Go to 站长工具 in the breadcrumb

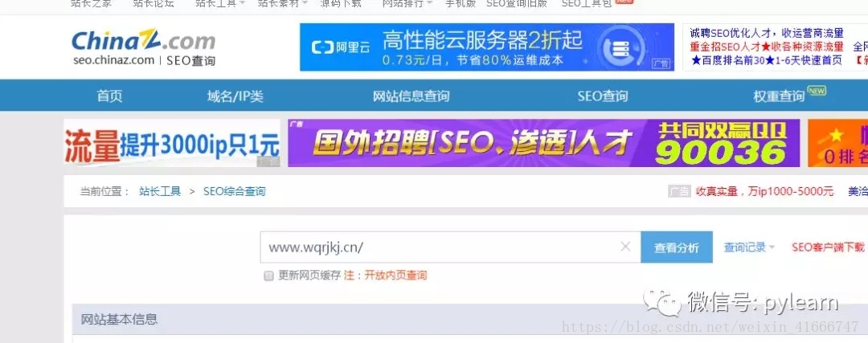(x=160, y=191)
